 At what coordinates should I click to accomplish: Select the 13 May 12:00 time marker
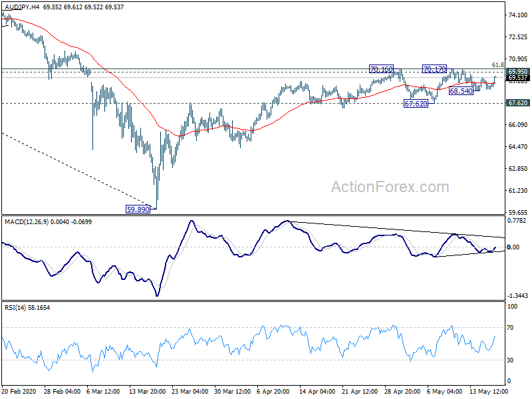(x=488, y=392)
